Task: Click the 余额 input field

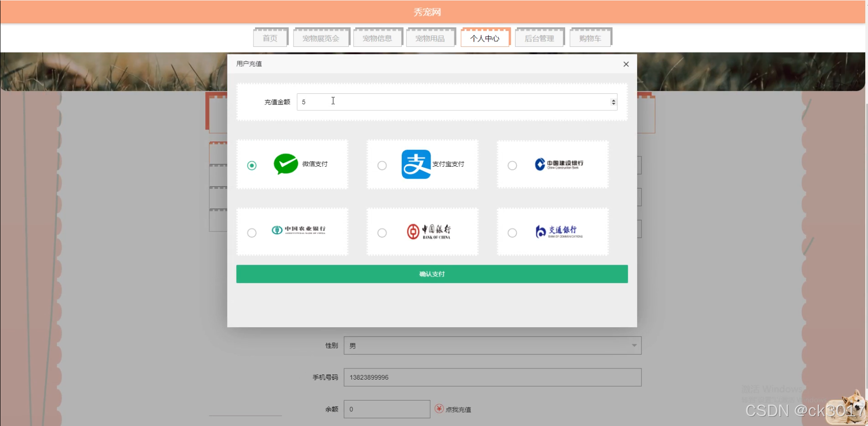Action: [x=387, y=409]
